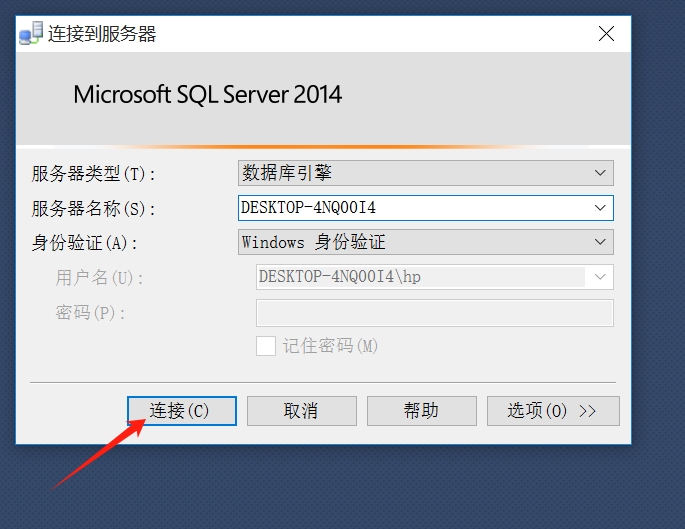The width and height of the screenshot is (685, 529).
Task: Click the server connection icon in title bar
Action: 31,34
